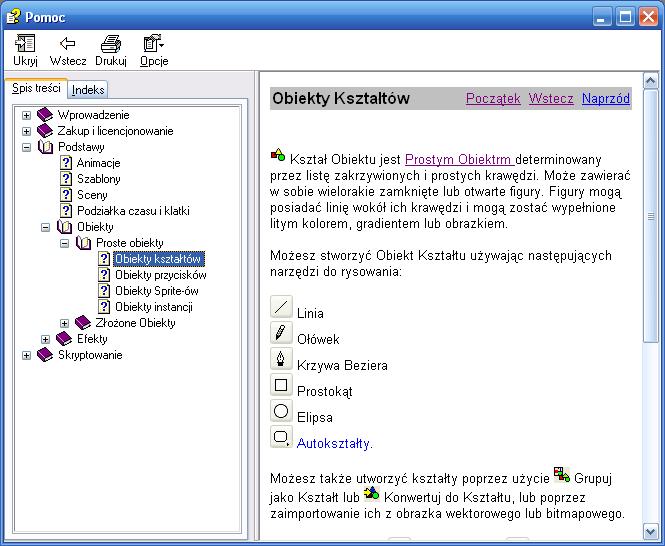The image size is (665, 546).
Task: Select the Linia tool icon
Action: [281, 307]
